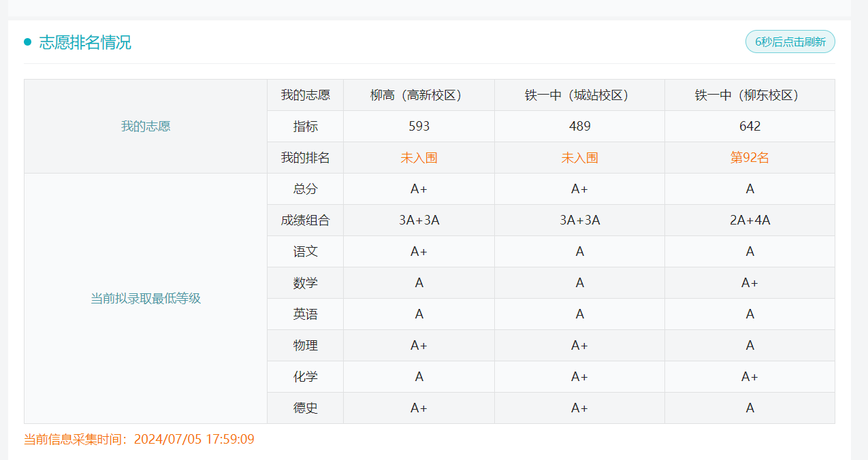Click the 成绩组合 row label

pyautogui.click(x=305, y=220)
